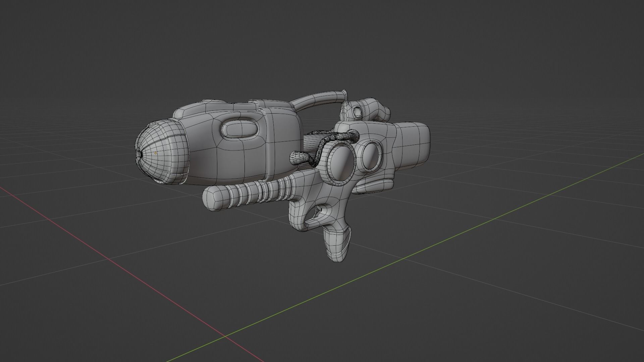Click the orange origin dot on the nozzle
644x362 pixels.
pos(156,153)
